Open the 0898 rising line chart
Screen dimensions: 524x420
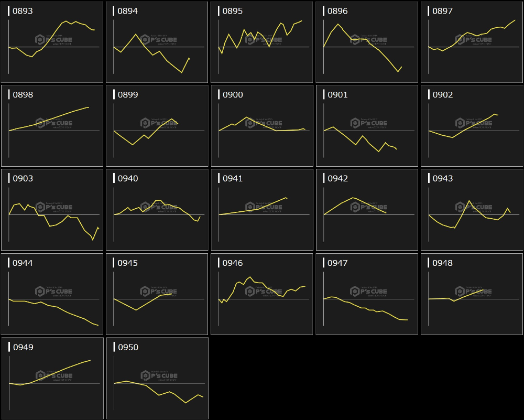click(52, 126)
